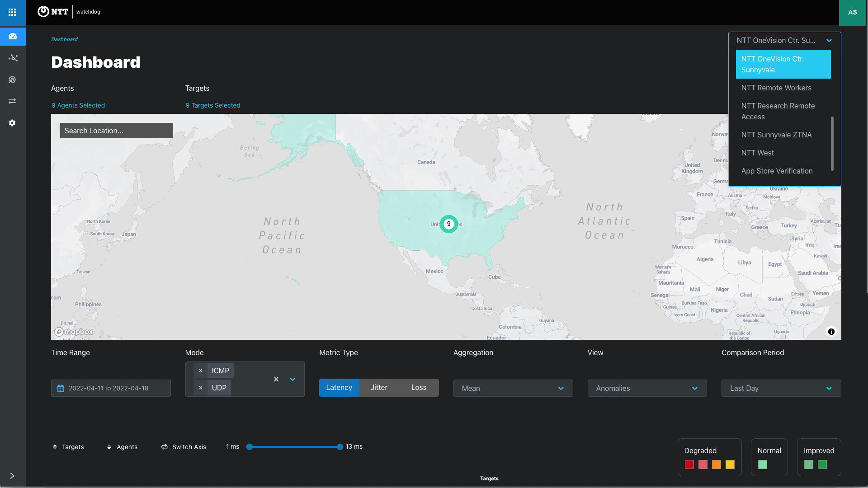Choose NTT Sunnyvale ZTNA option
Viewport: 868px width, 488px height.
click(783, 135)
